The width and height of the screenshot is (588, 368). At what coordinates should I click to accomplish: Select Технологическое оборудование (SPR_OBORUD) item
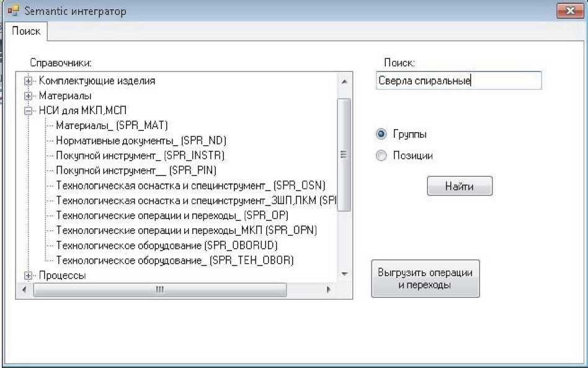tap(166, 245)
